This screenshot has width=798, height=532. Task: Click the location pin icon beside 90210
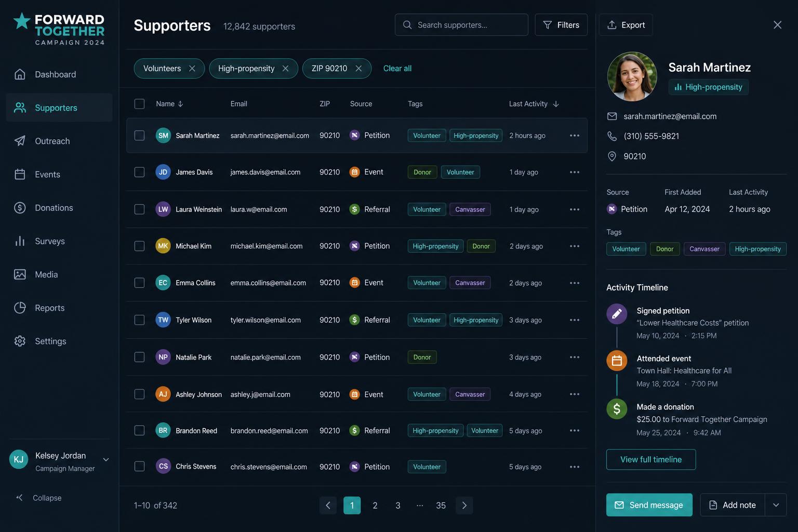pyautogui.click(x=612, y=156)
